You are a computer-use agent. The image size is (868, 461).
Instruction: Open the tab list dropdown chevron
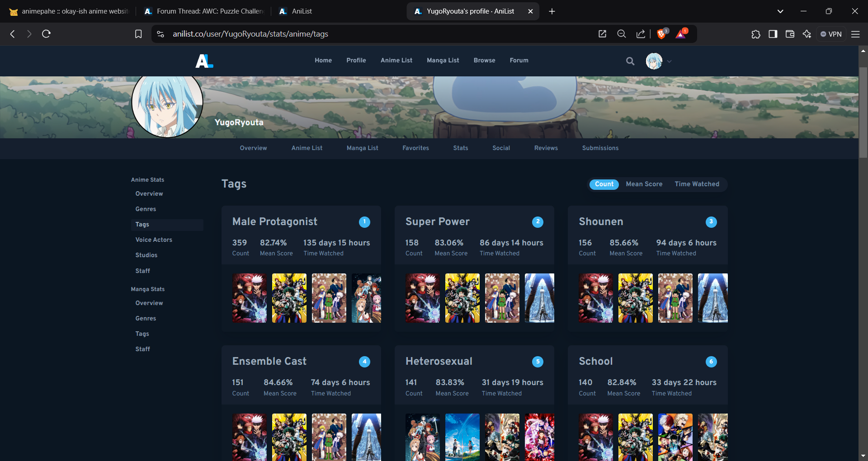click(780, 11)
